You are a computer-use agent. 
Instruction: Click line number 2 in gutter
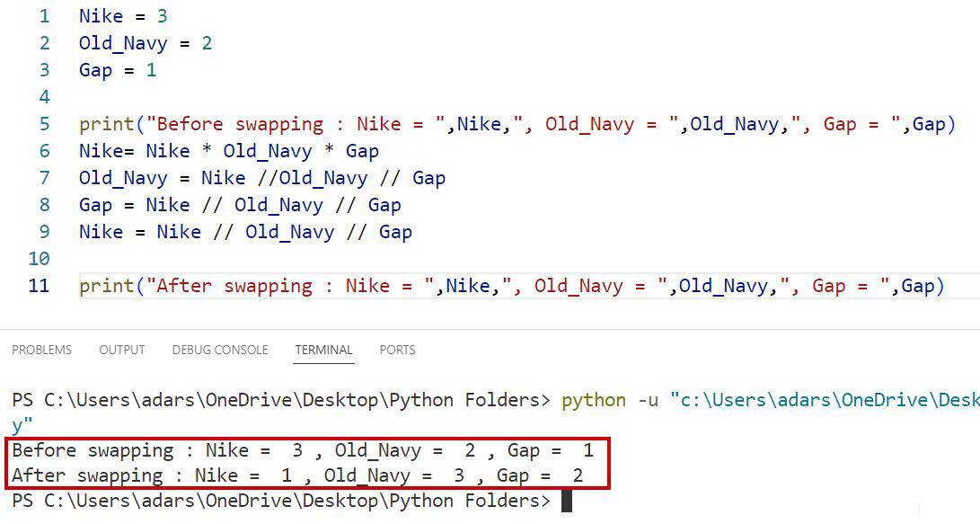click(44, 43)
